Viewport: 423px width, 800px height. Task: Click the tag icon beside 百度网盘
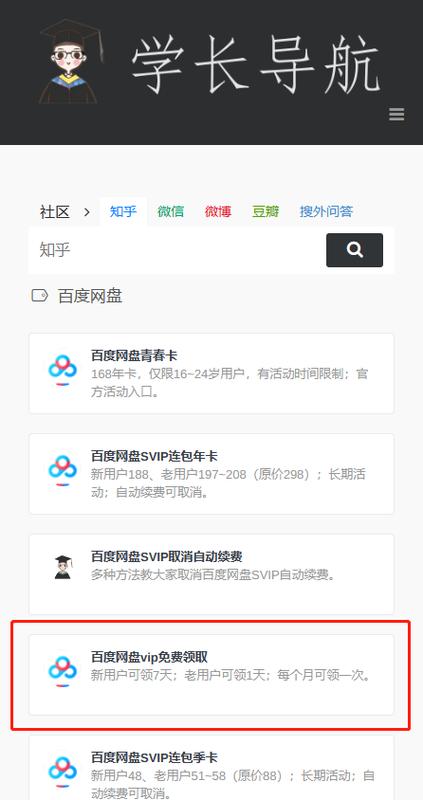[39, 295]
